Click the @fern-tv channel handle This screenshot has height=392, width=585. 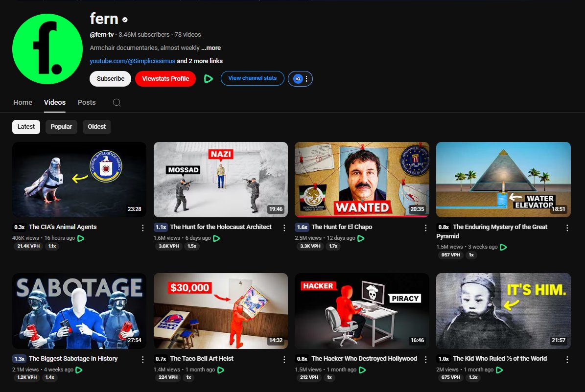101,34
